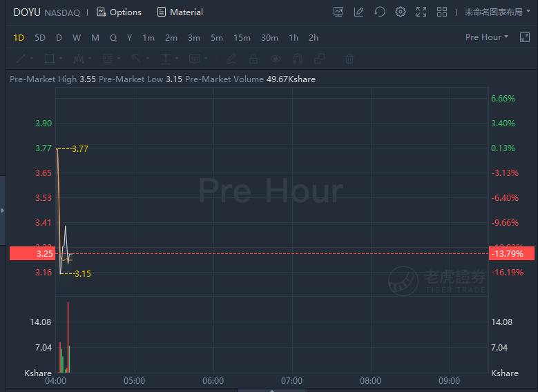Image resolution: width=538 pixels, height=392 pixels.
Task: Expand the wave pattern tool dropdown
Action: click(90, 59)
